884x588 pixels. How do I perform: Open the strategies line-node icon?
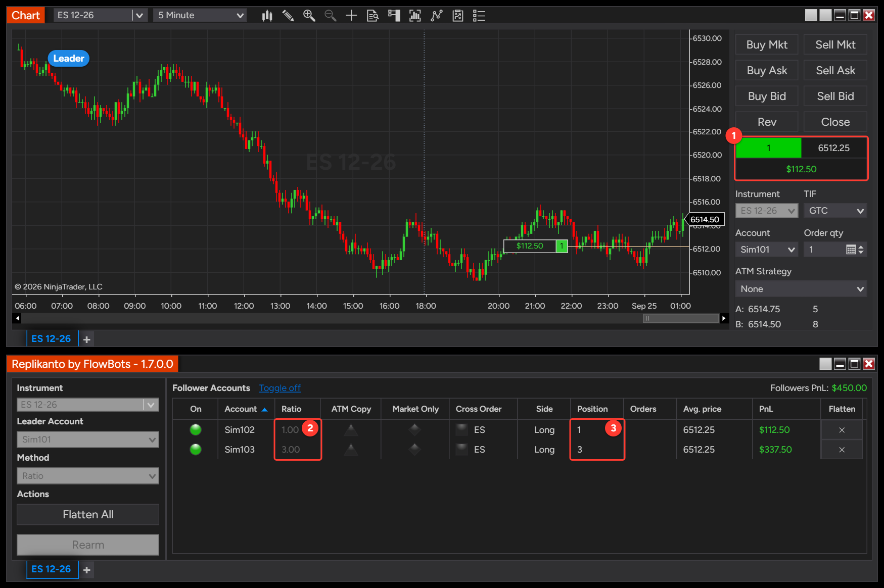436,16
